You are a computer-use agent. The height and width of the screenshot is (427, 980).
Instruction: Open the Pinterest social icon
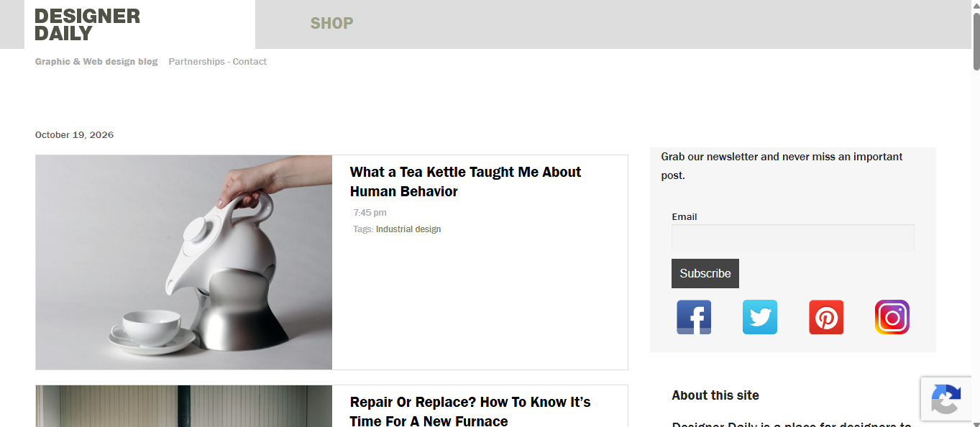tap(826, 317)
